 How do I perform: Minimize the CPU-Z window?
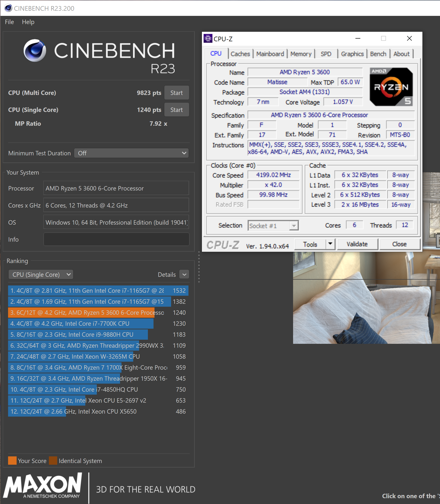pos(358,39)
